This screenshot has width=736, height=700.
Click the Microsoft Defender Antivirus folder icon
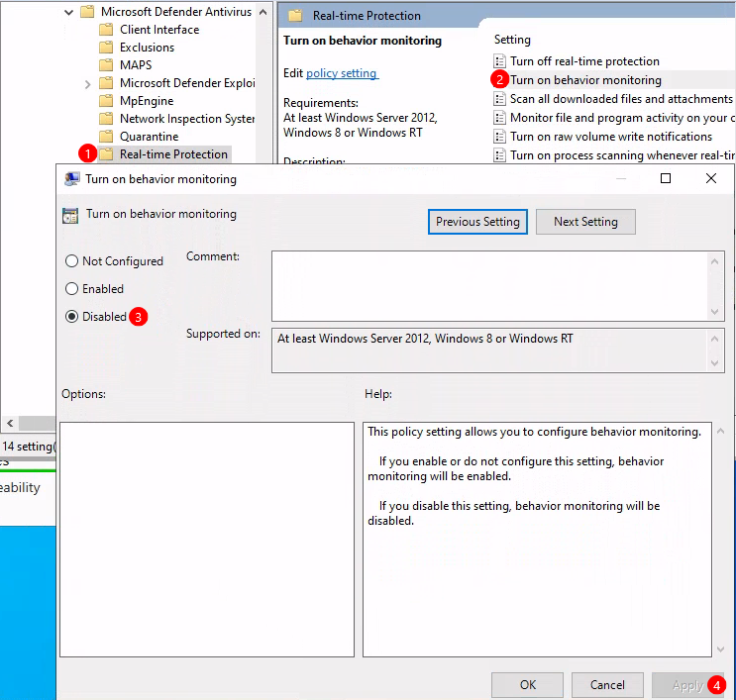click(x=87, y=11)
